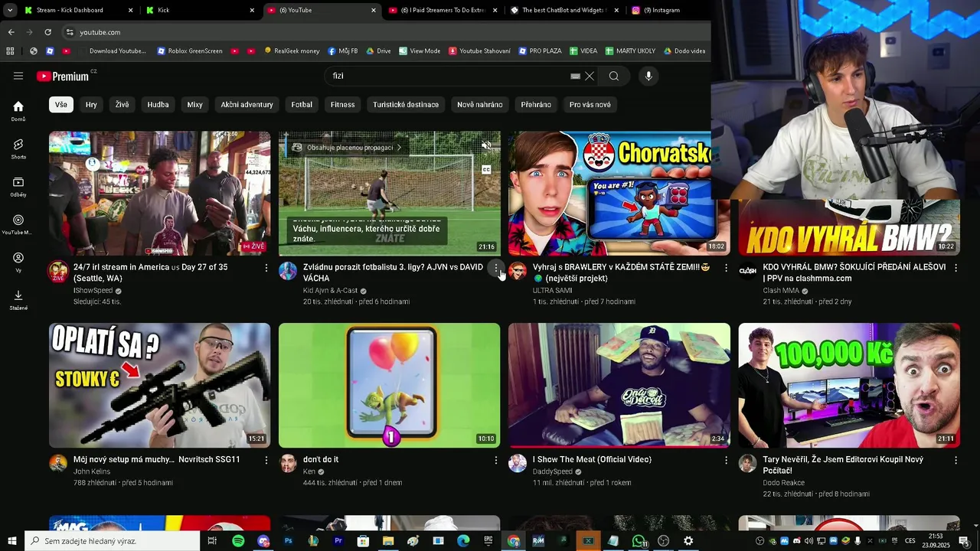
Task: Open WhatsApp from the taskbar
Action: pyautogui.click(x=639, y=541)
